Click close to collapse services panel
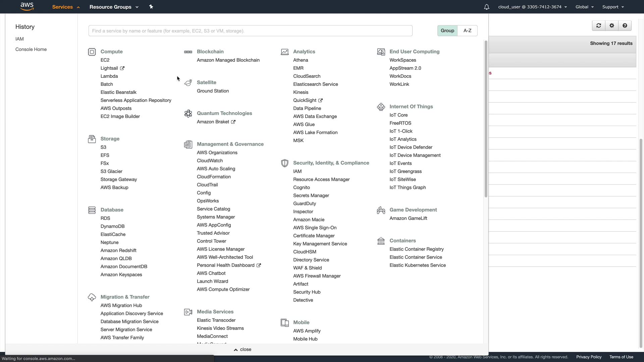644x362 pixels. coord(243,349)
